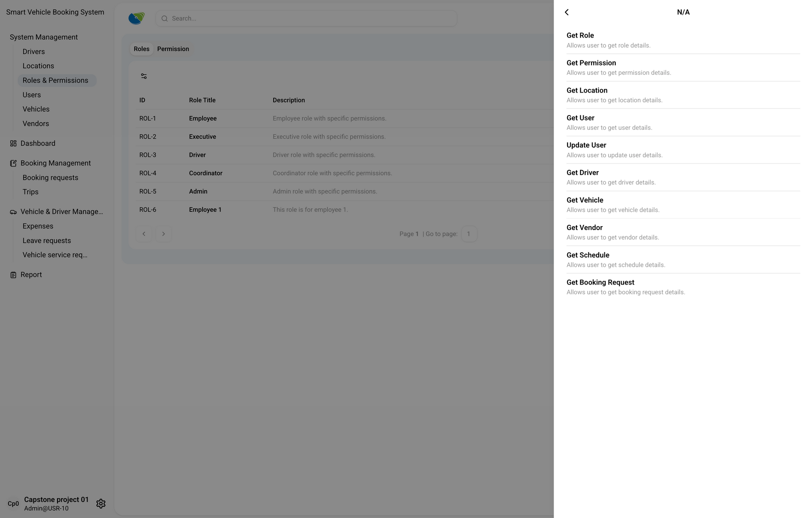Select the Roles tab
812x518 pixels.
coord(141,49)
